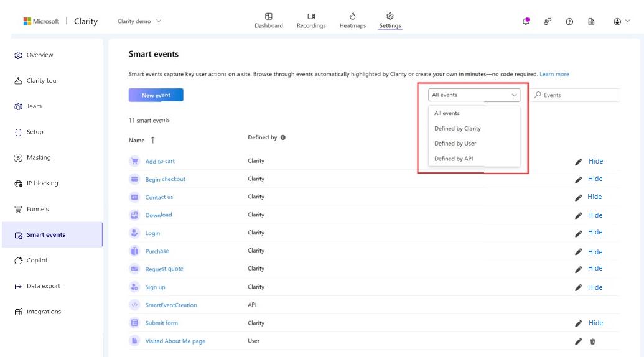Open the notifications bell icon

(x=526, y=21)
